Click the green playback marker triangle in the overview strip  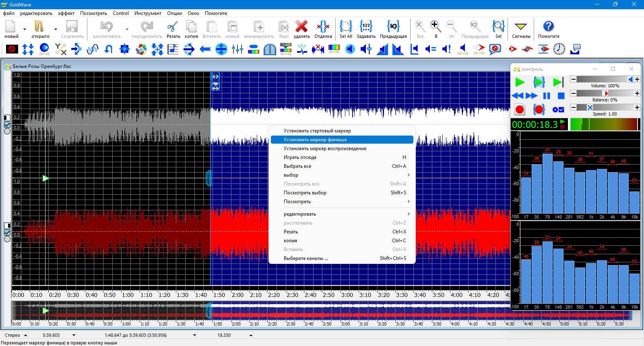click(45, 311)
